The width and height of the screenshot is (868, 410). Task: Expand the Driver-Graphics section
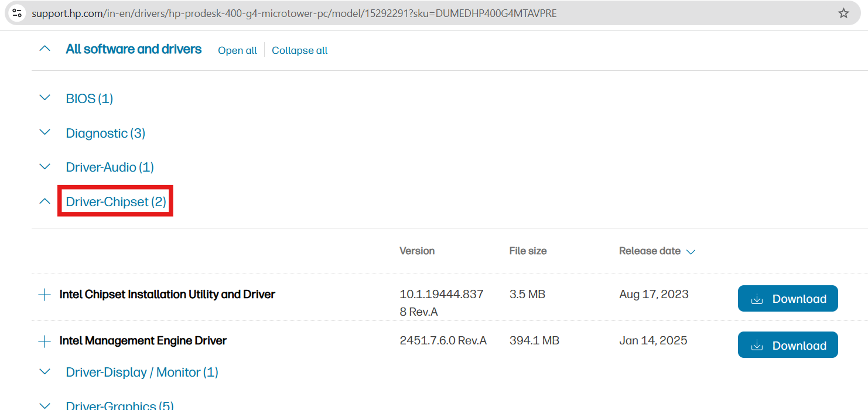click(45, 404)
